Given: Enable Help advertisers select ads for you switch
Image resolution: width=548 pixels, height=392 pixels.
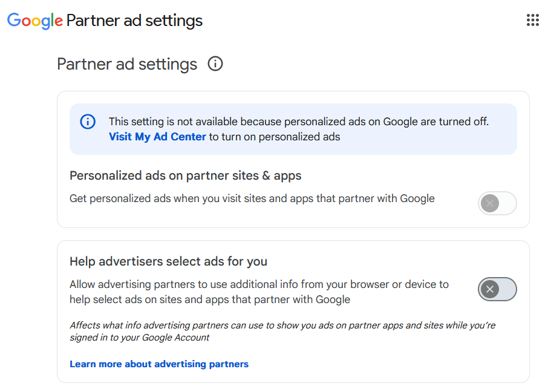Looking at the screenshot, I should [497, 289].
